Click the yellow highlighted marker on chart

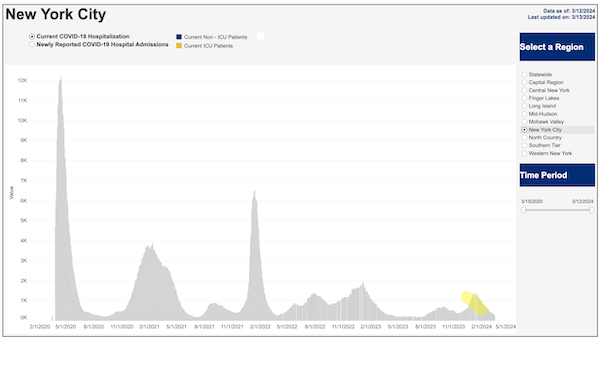point(474,303)
